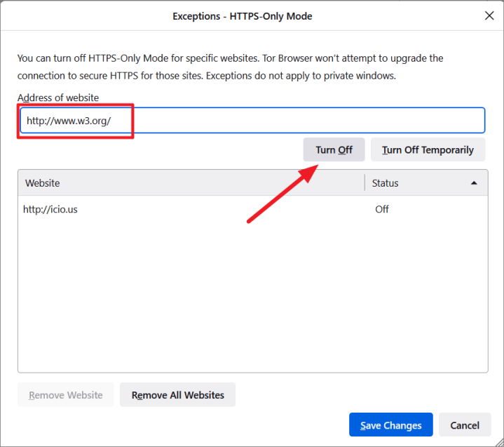This screenshot has height=447, width=504.
Task: Close the Exceptions HTTPS-Only Mode dialog
Action: point(488,15)
